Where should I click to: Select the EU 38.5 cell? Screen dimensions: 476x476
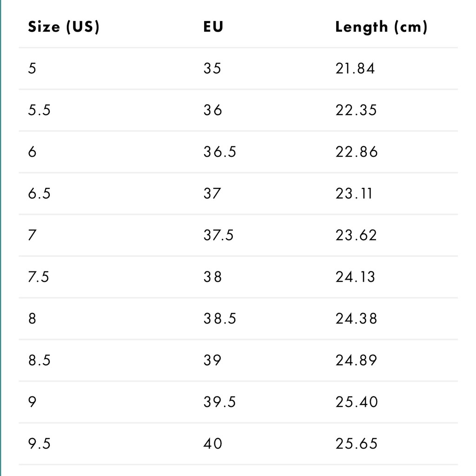pyautogui.click(x=219, y=318)
